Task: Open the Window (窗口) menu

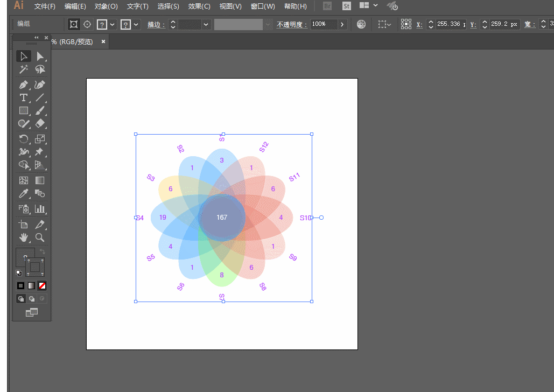Action: pos(263,6)
